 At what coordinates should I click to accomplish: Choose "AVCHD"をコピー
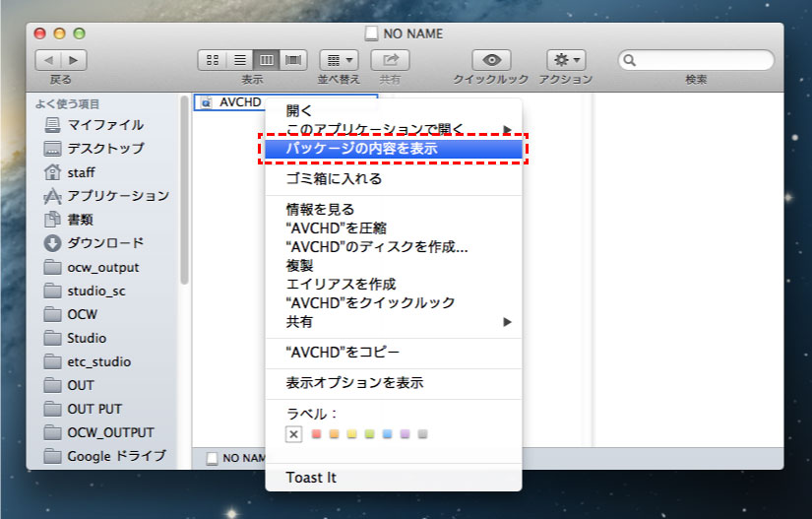point(393,353)
